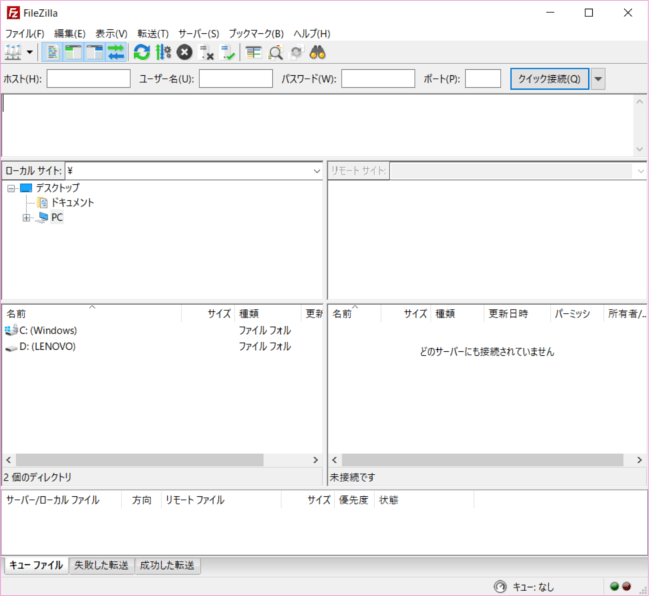Click message log scroll down arrow
The height and width of the screenshot is (596, 649).
(x=640, y=149)
